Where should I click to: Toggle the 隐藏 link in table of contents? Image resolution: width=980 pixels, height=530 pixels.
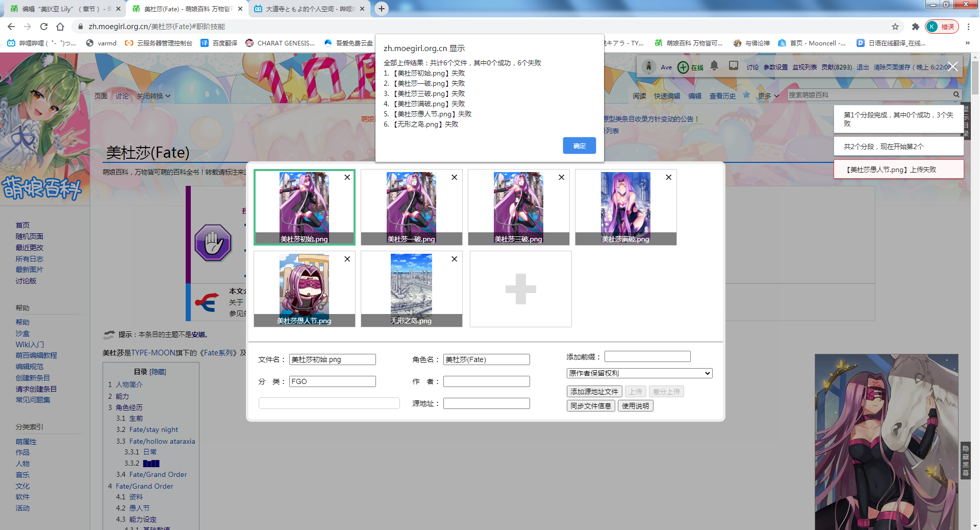tap(158, 372)
